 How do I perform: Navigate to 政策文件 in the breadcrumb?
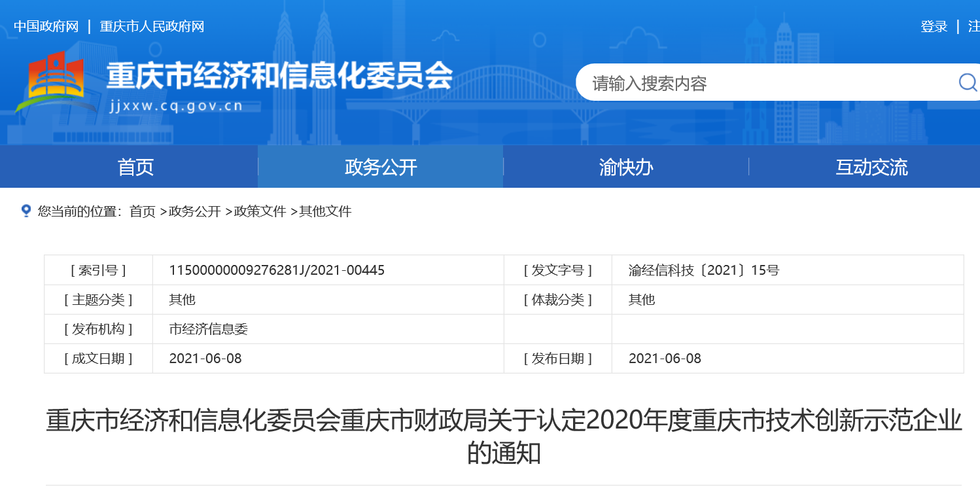260,211
